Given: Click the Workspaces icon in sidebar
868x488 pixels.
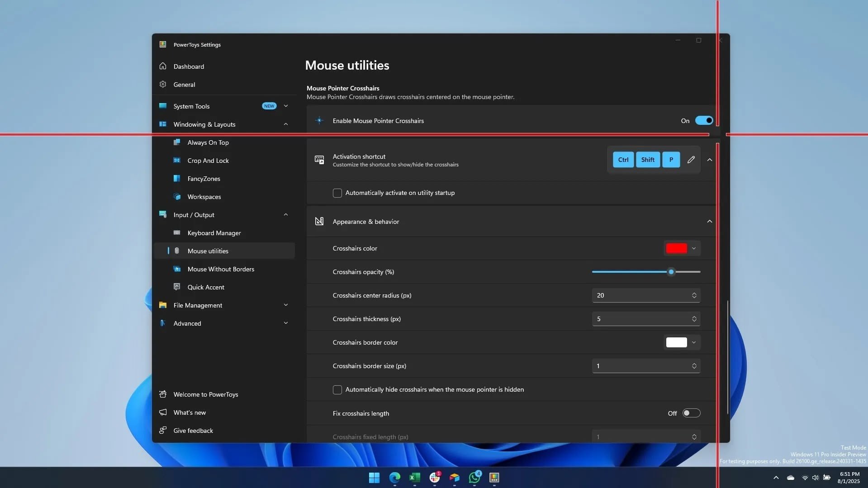Looking at the screenshot, I should tap(177, 197).
